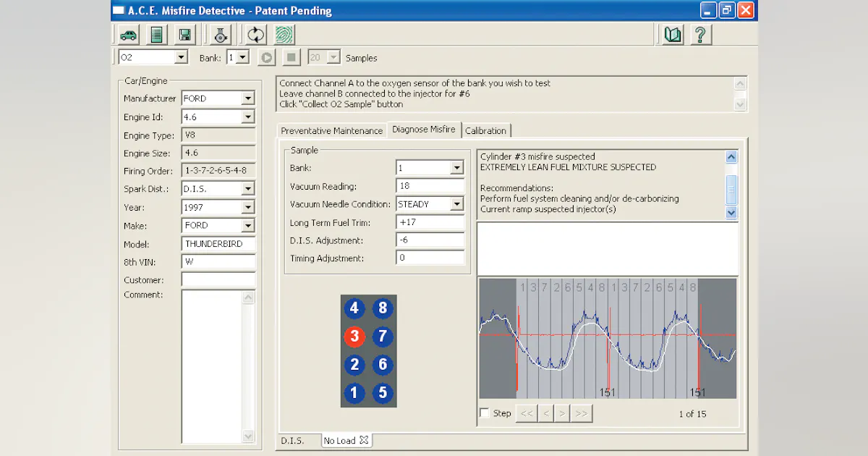Click Comment box scroll up arrow
Screen dimensions: 868x456
(x=249, y=297)
